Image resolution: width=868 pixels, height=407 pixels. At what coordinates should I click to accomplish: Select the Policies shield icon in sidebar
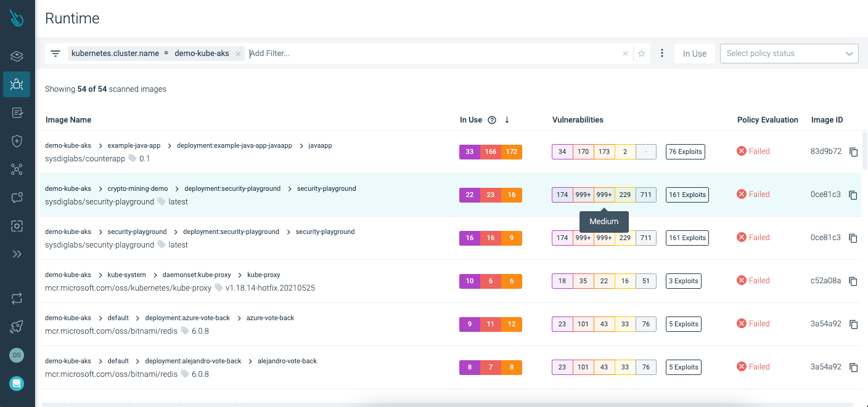click(x=16, y=141)
